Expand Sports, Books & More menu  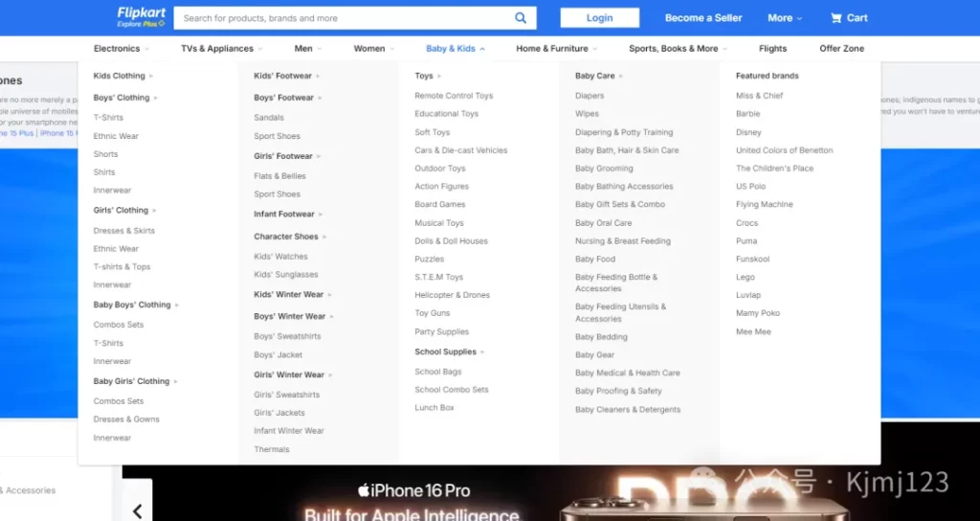(679, 48)
